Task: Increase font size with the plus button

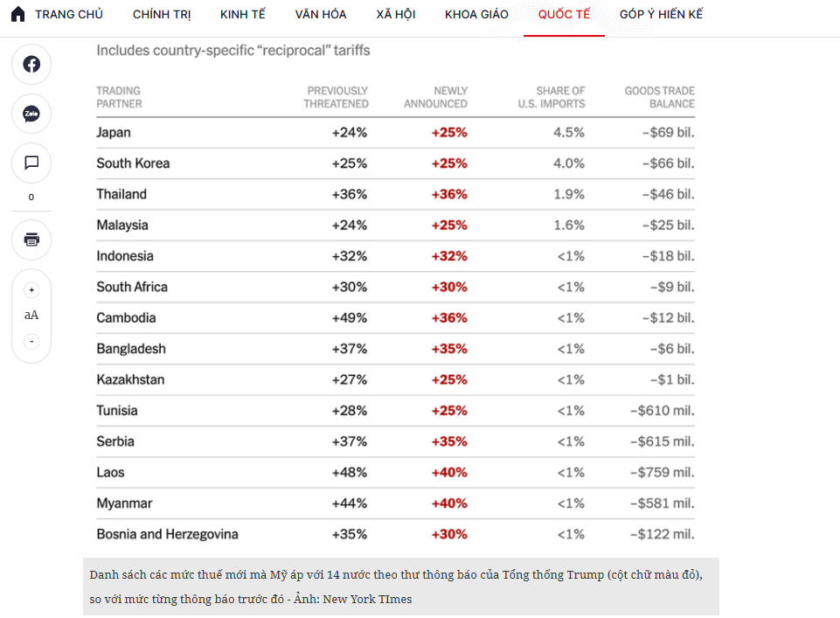Action: coord(31,290)
